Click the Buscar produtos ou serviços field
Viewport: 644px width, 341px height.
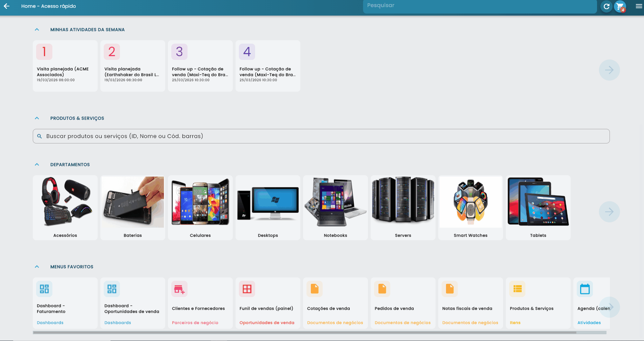point(321,136)
